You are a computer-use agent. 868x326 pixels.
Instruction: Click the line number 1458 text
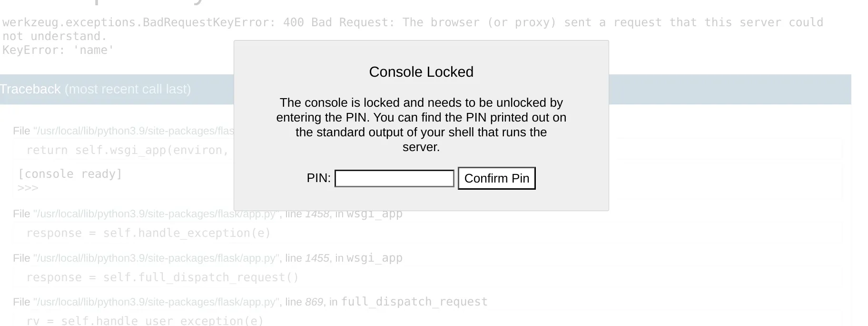(317, 214)
